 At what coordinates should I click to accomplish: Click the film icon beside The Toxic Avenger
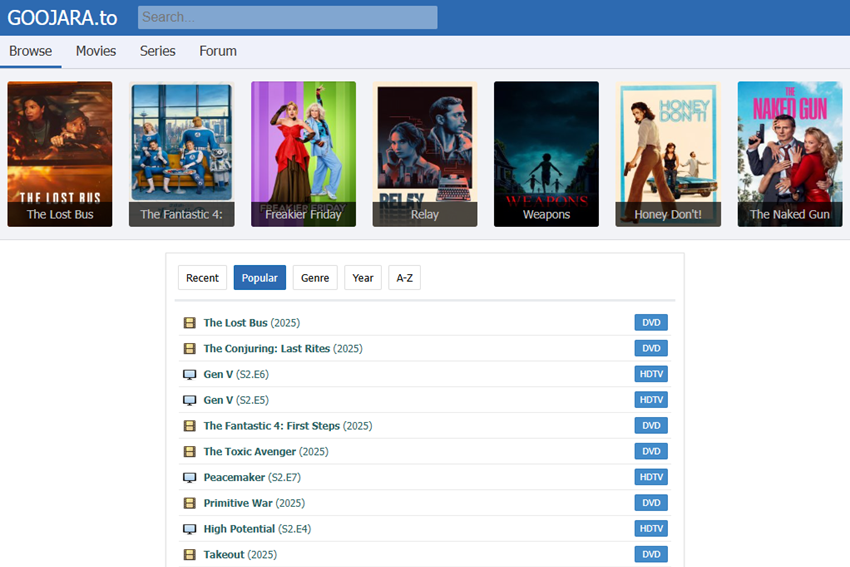coord(189,452)
